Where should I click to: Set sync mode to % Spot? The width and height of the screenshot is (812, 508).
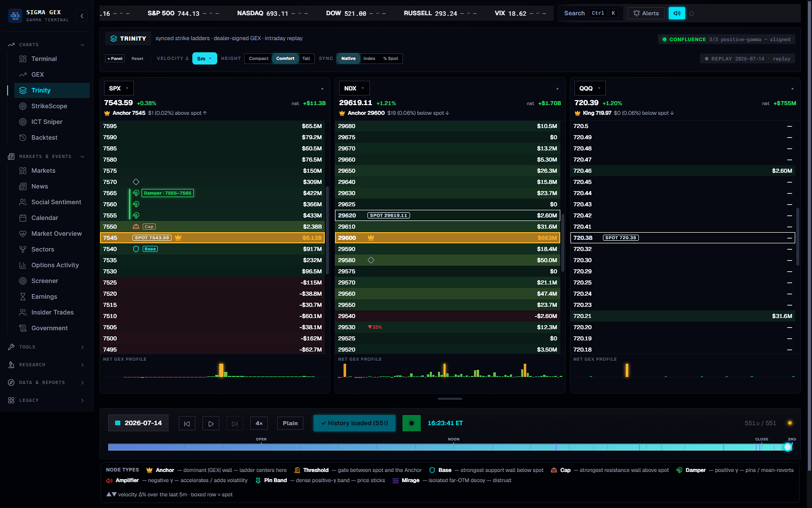point(391,58)
